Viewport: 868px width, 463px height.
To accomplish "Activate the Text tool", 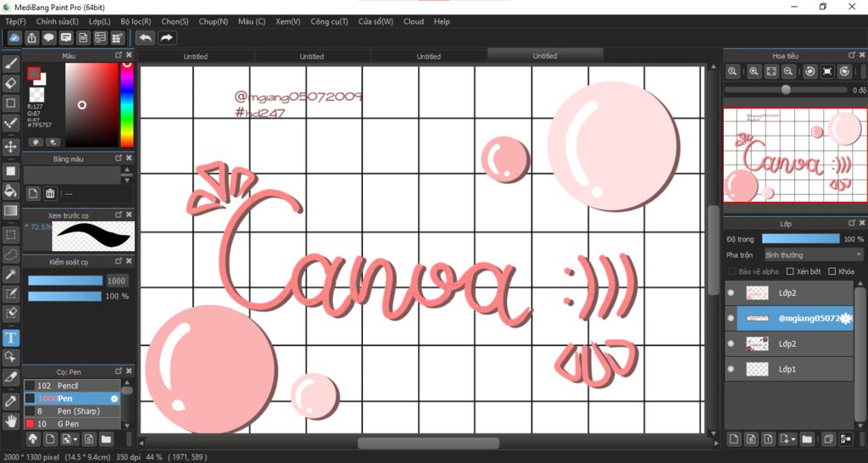I will [10, 337].
